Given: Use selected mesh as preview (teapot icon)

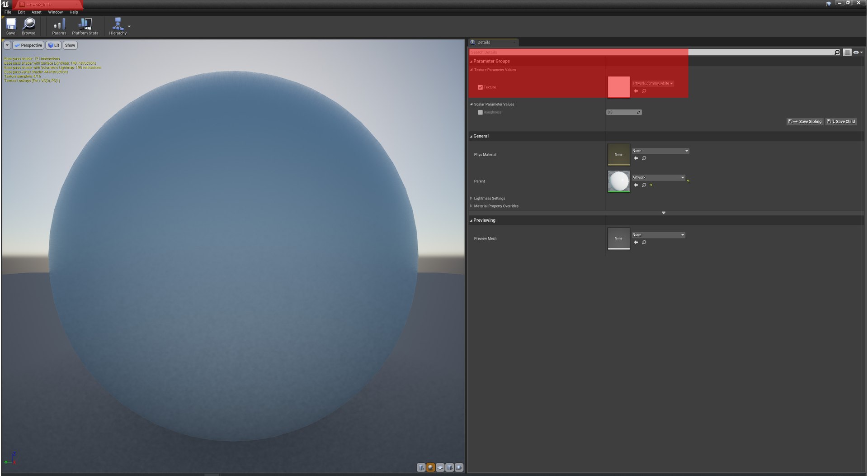Looking at the screenshot, I should pos(459,467).
